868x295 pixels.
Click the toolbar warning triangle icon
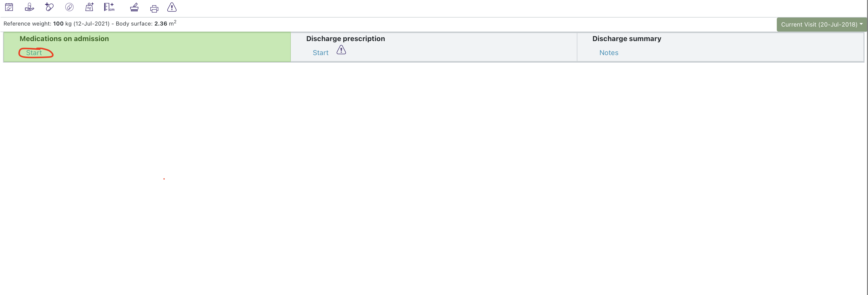(x=172, y=7)
